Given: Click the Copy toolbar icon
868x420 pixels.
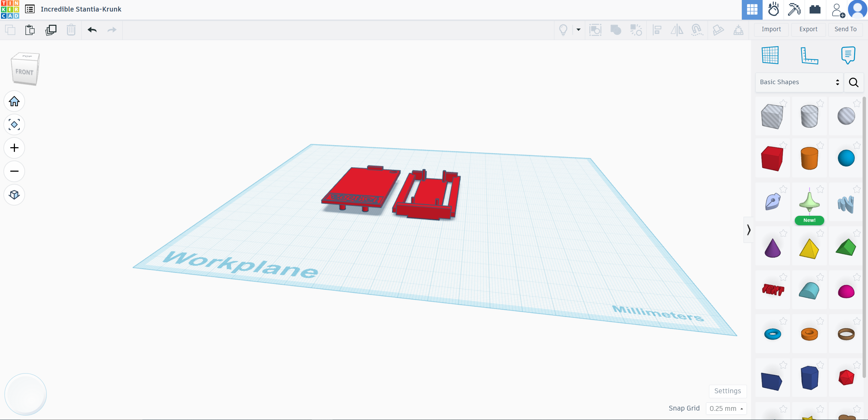Looking at the screenshot, I should click(x=10, y=30).
